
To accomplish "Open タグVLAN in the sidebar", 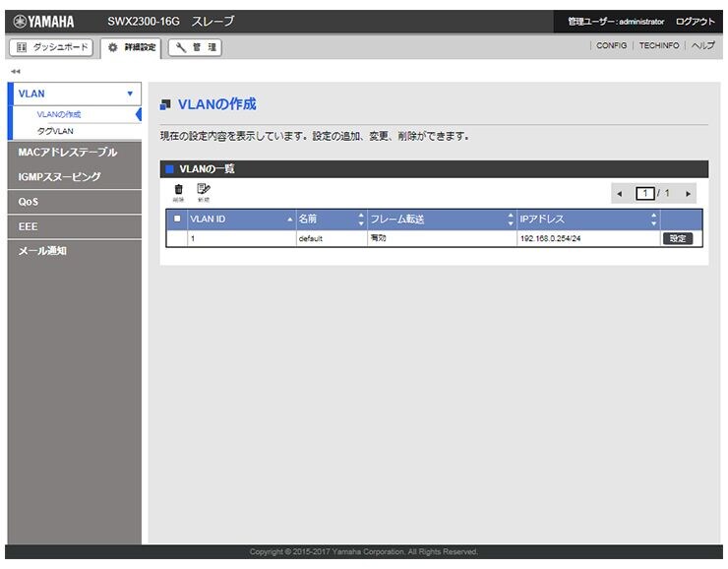I will pyautogui.click(x=55, y=130).
